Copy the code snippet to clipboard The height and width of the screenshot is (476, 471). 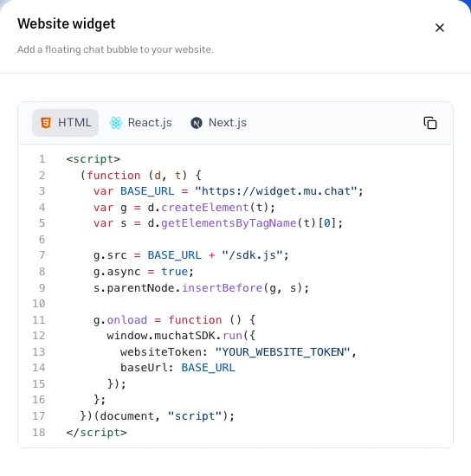click(430, 123)
